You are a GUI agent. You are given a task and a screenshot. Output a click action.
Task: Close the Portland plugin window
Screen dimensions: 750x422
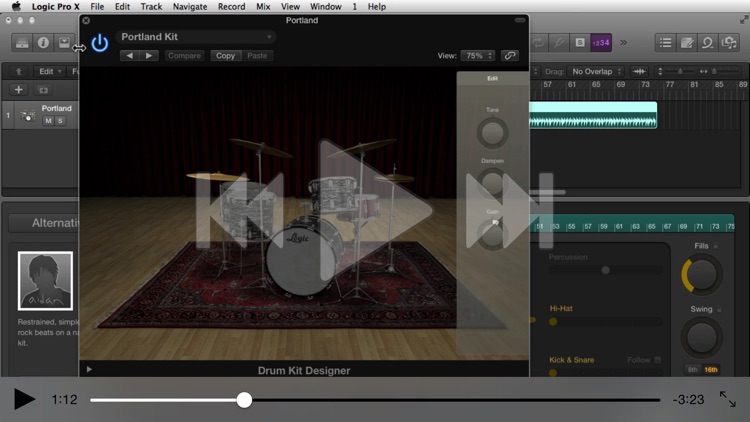(x=86, y=21)
